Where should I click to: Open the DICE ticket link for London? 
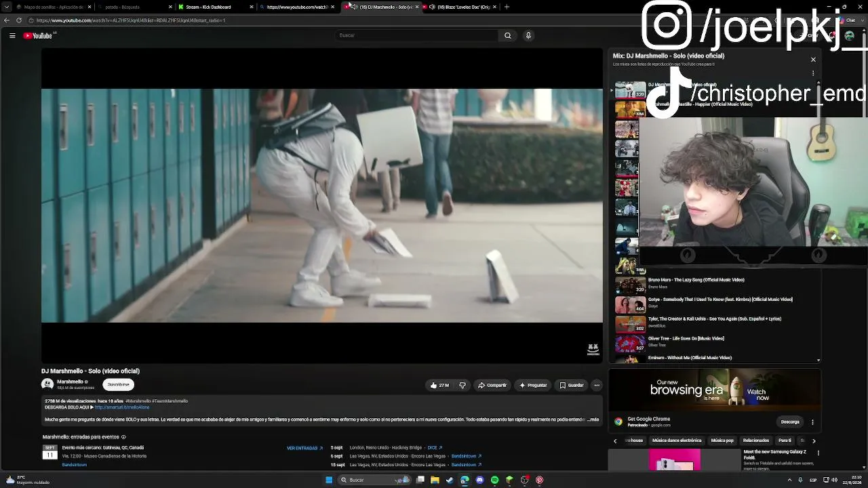(x=435, y=448)
